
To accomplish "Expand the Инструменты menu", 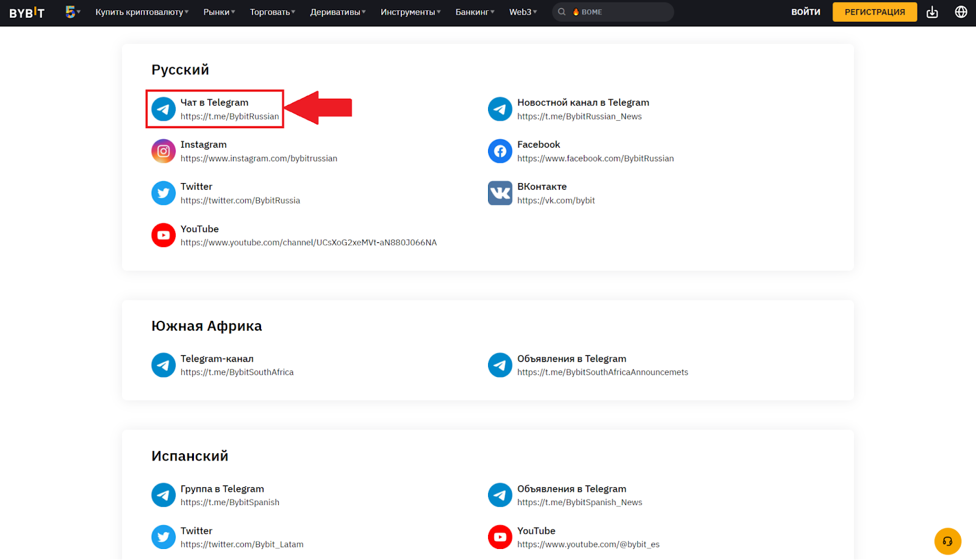I will click(x=411, y=12).
